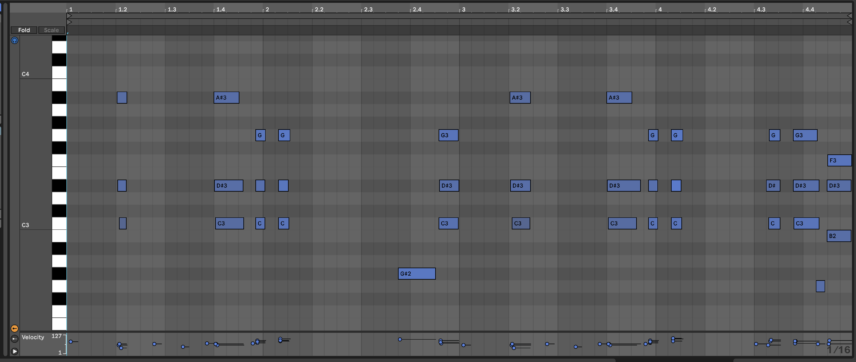
Task: Click ruler marker 4
Action: click(x=659, y=10)
